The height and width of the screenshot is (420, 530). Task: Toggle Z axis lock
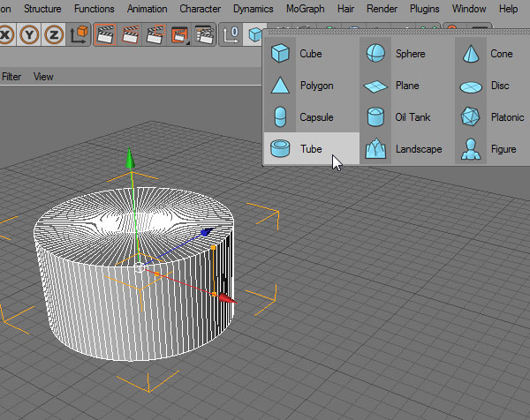pyautogui.click(x=53, y=34)
